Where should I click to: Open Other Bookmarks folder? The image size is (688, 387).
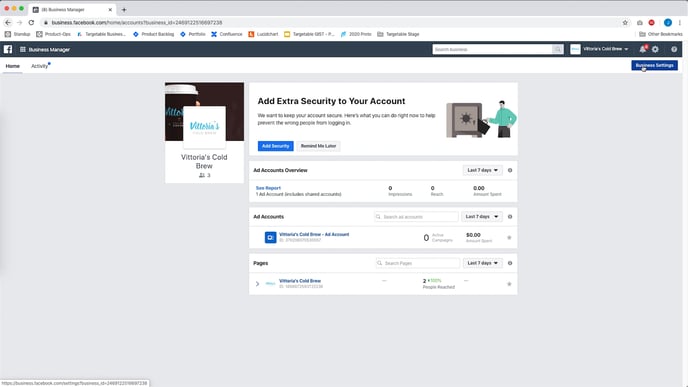(x=661, y=34)
